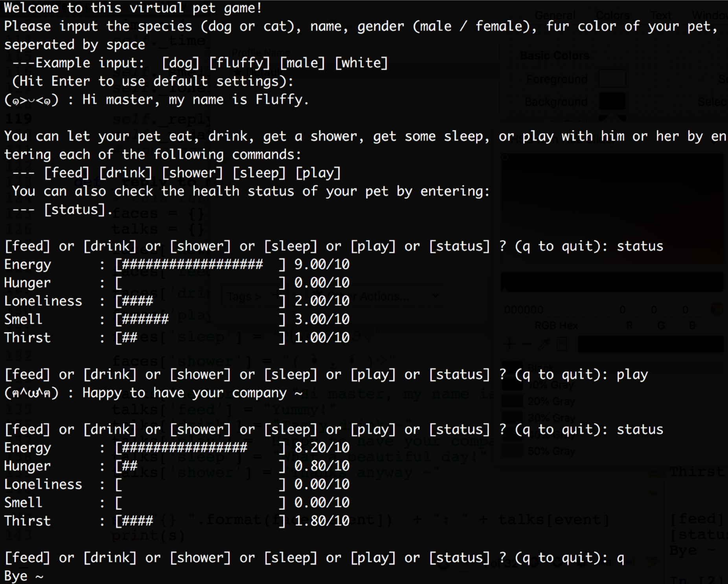Click "Hi master, my name is Fluffy." text

(x=196, y=100)
